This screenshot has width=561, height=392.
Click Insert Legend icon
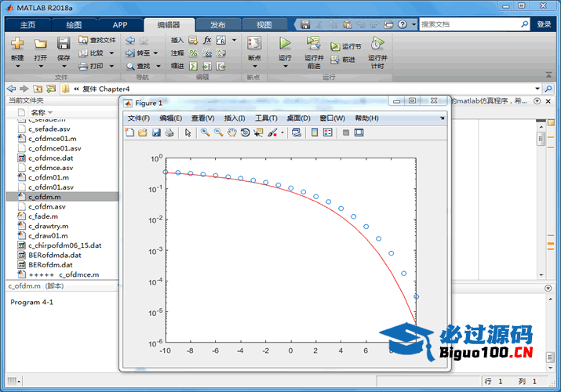[328, 133]
